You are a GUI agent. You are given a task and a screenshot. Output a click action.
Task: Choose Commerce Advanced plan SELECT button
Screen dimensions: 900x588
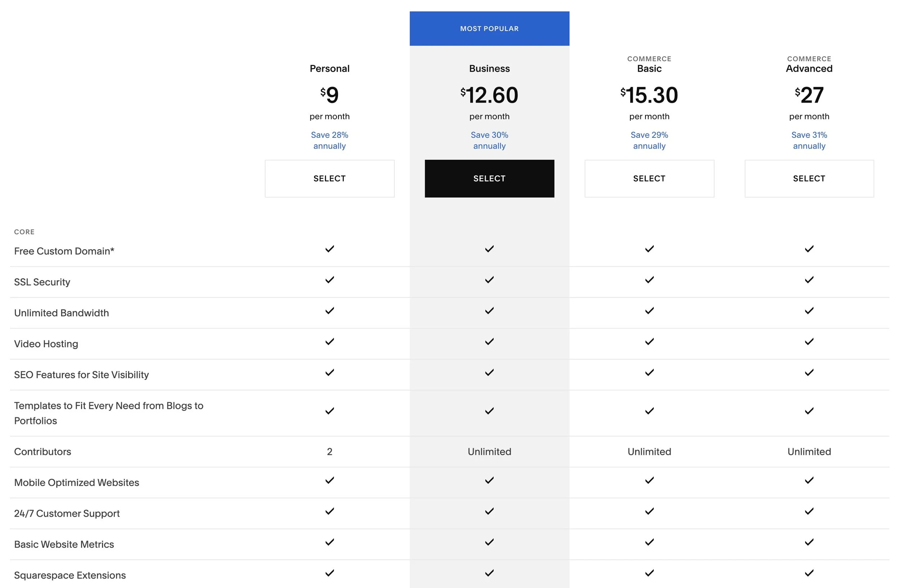point(809,178)
